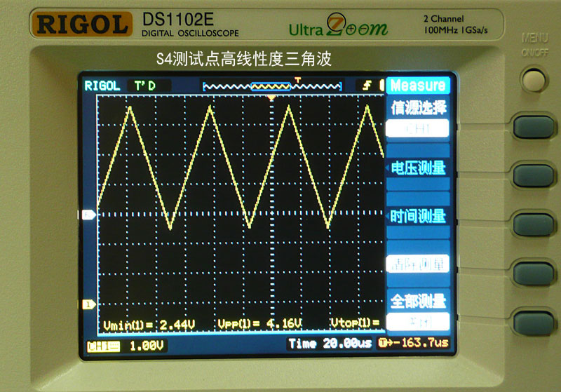Click the T'D trigger status indicator
Image resolution: width=561 pixels, height=392 pixels.
[144, 86]
